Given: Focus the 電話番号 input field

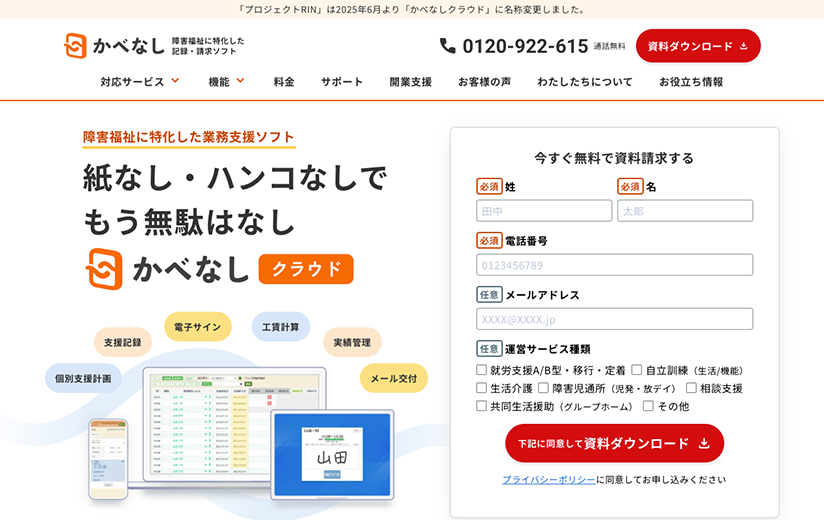Looking at the screenshot, I should (614, 265).
